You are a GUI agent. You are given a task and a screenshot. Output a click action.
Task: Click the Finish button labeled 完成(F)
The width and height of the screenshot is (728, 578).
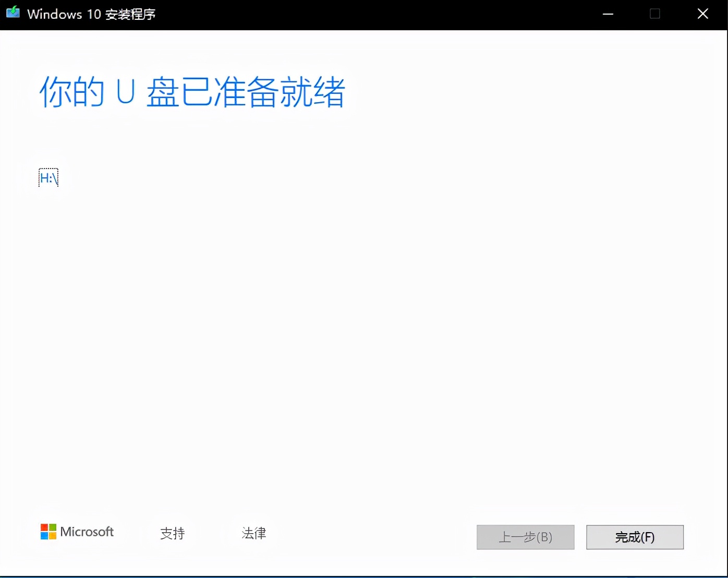coord(635,537)
